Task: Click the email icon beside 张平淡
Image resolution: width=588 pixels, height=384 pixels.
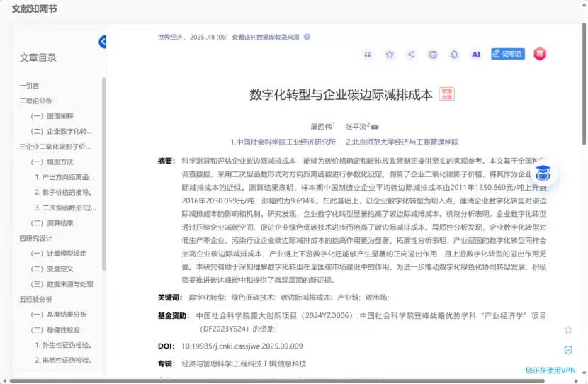Action: point(375,127)
